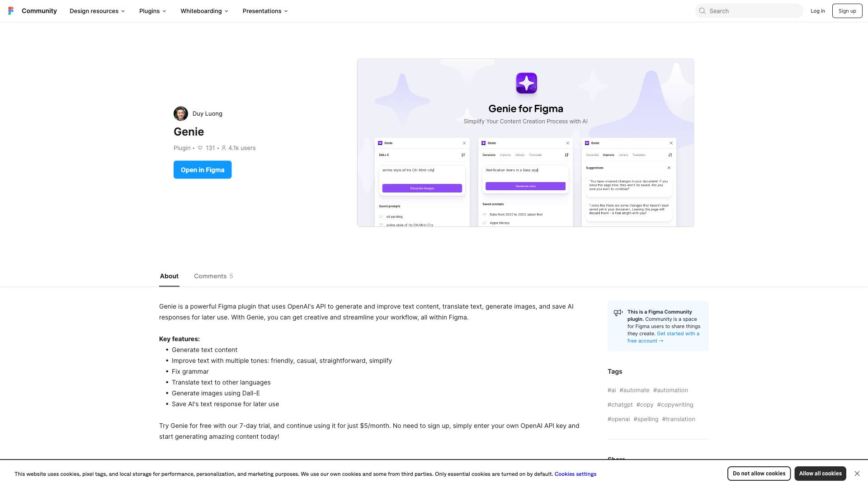Click Allow all cookies button

click(820, 474)
